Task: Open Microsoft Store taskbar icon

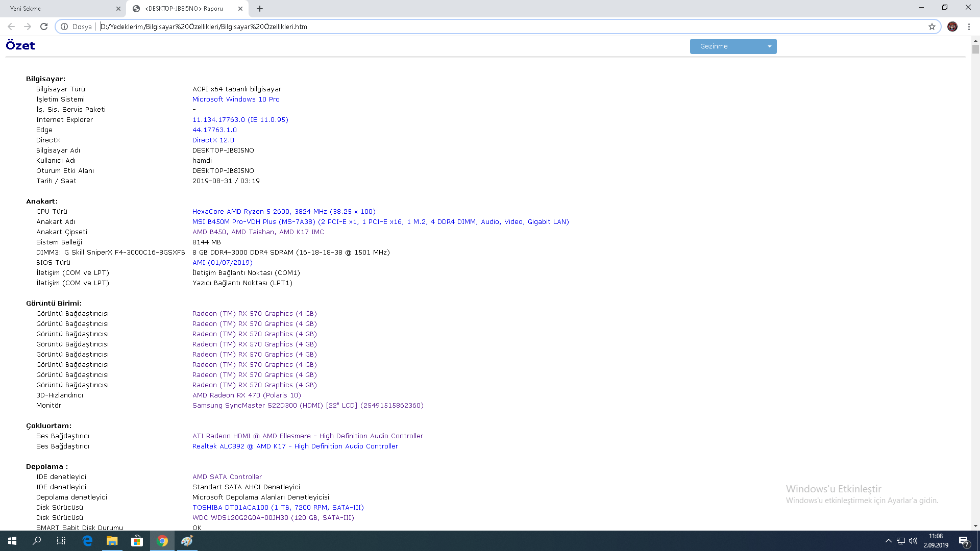Action: (137, 541)
